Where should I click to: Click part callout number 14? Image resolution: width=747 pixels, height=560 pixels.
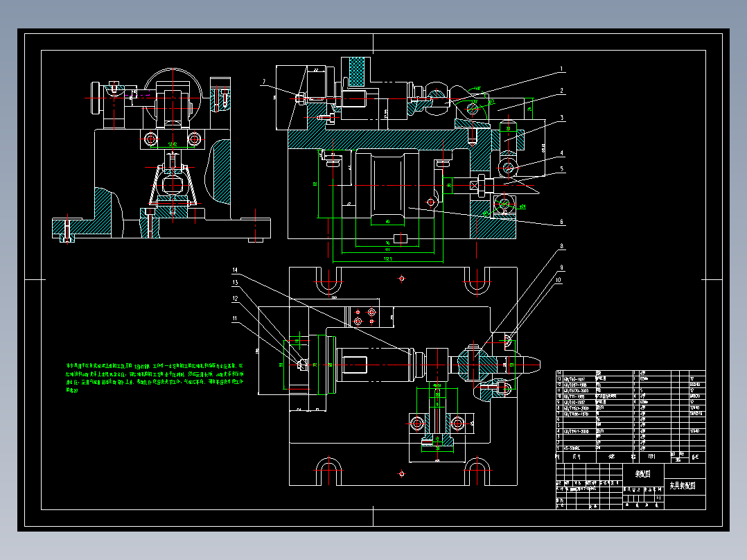coord(235,270)
